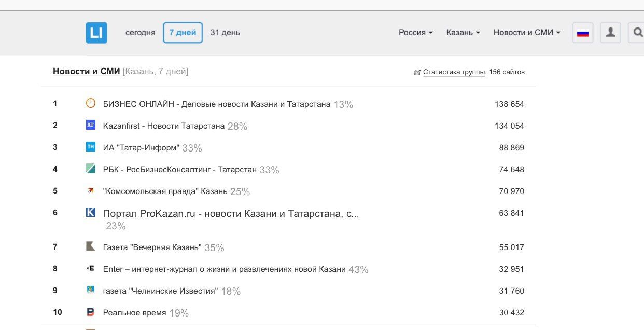
Task: Open the Новости и СМИ heading link
Action: point(86,72)
